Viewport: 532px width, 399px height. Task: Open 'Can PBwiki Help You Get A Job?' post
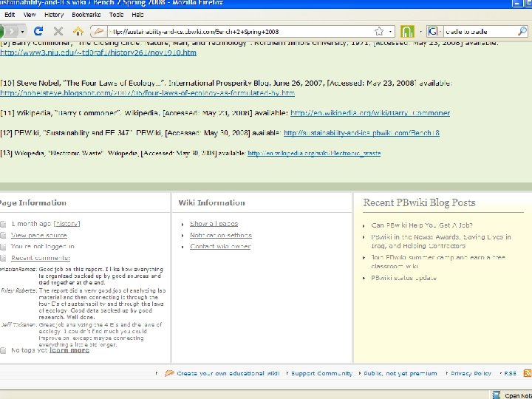coord(422,225)
